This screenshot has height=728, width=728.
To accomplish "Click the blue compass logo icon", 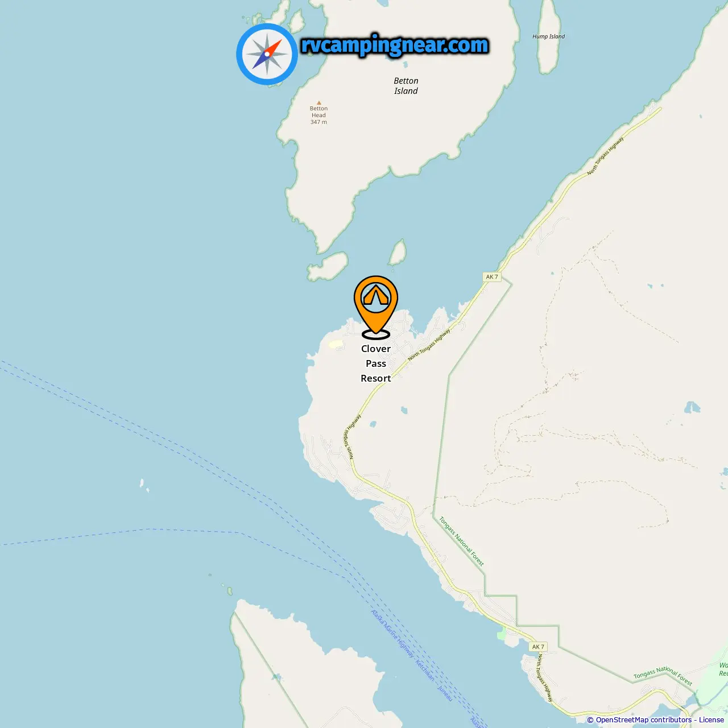I will click(267, 54).
